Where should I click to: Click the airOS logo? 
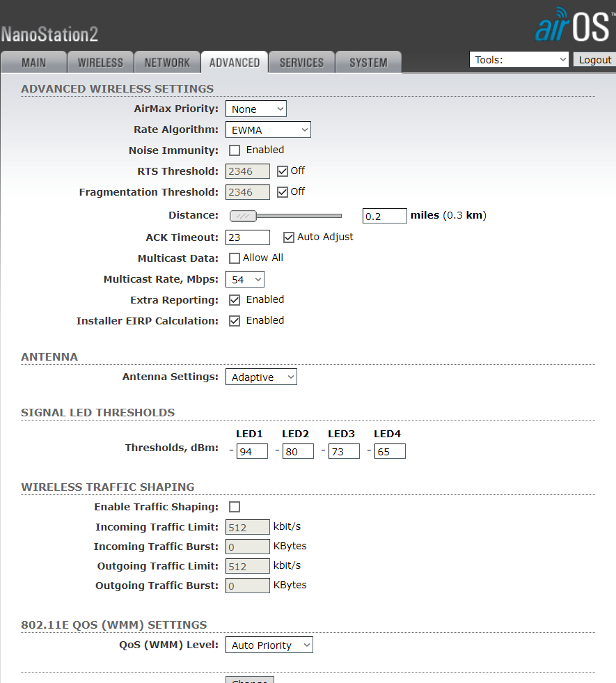(575, 25)
